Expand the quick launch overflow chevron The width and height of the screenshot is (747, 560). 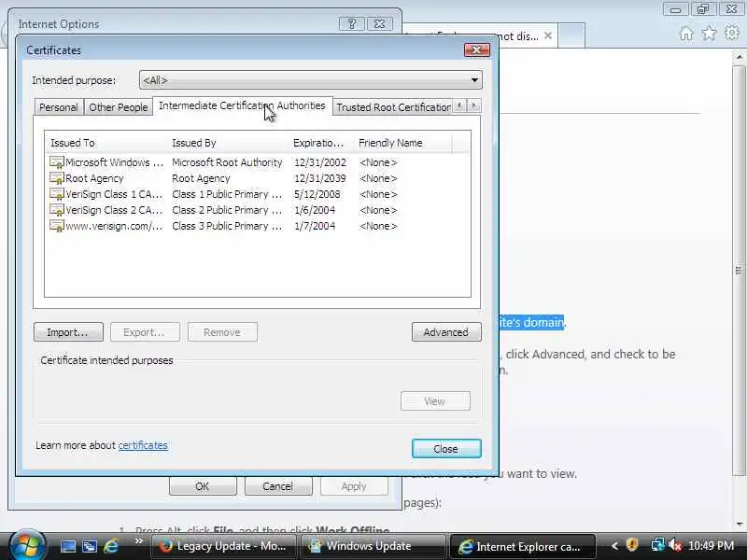tap(138, 541)
